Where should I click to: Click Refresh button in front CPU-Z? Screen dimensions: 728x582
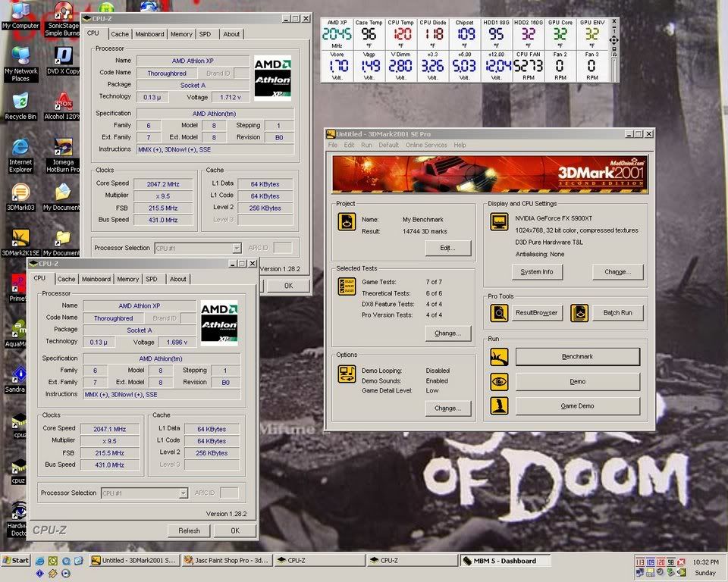tap(189, 530)
